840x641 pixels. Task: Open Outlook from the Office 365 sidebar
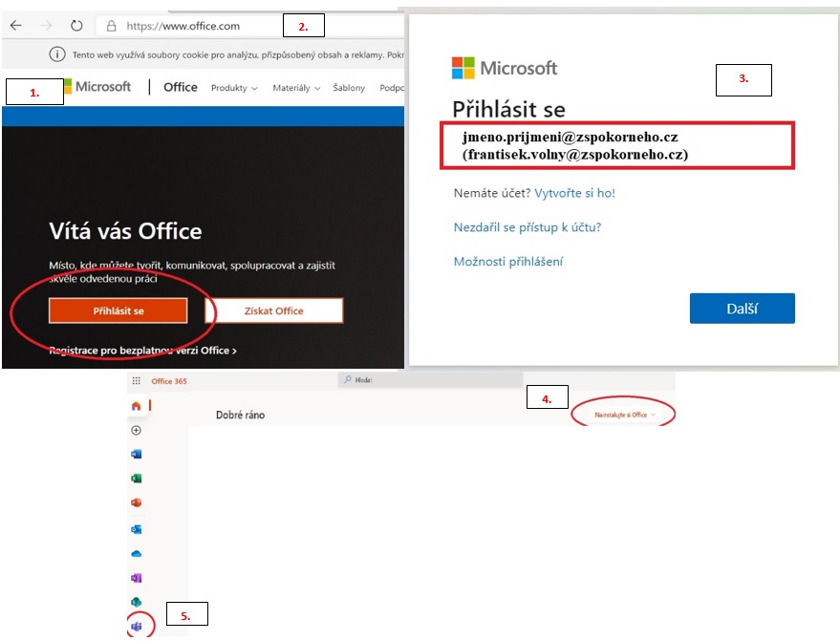136,529
